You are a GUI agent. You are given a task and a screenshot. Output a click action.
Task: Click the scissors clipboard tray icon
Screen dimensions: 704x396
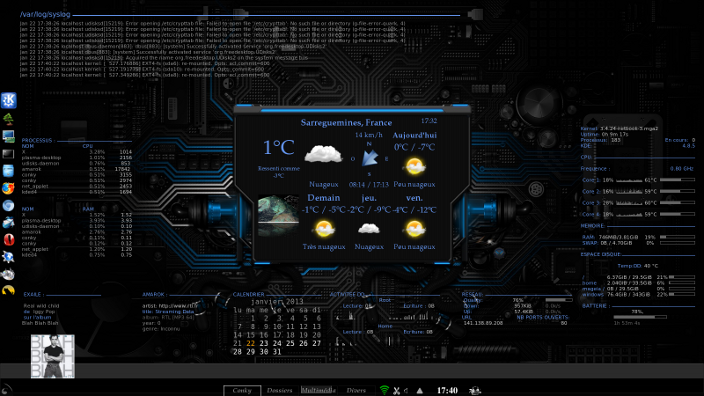[x=396, y=391]
